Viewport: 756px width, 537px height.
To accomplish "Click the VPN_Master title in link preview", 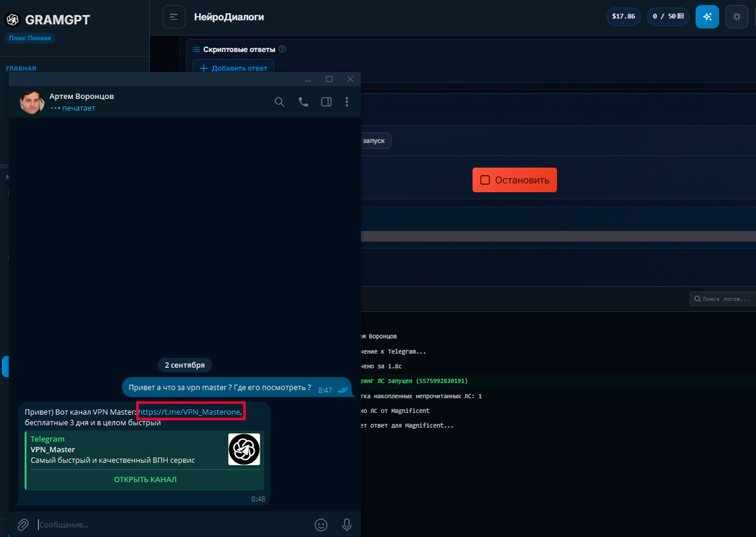I will coord(53,449).
